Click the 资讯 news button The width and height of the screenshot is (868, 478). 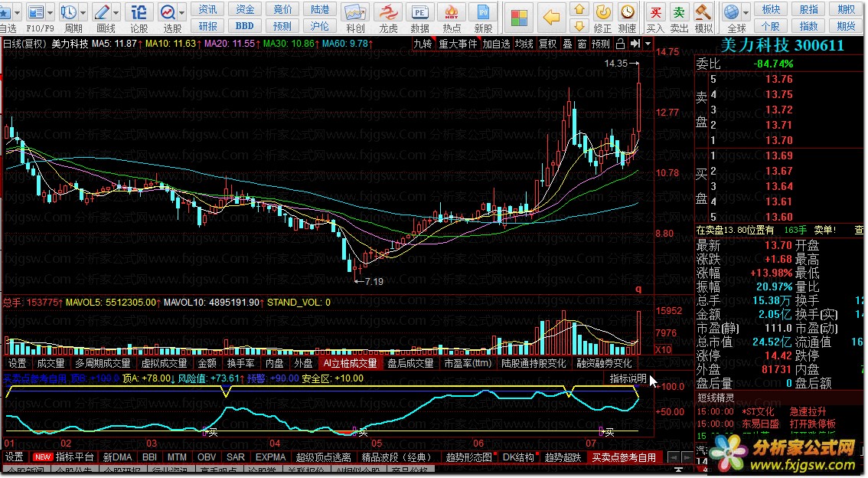[x=207, y=9]
